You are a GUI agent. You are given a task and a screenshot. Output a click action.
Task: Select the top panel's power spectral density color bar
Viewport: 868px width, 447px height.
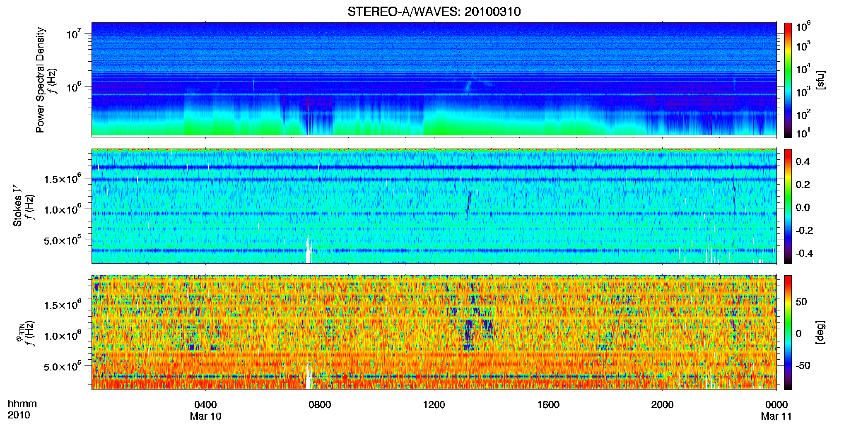pyautogui.click(x=788, y=80)
